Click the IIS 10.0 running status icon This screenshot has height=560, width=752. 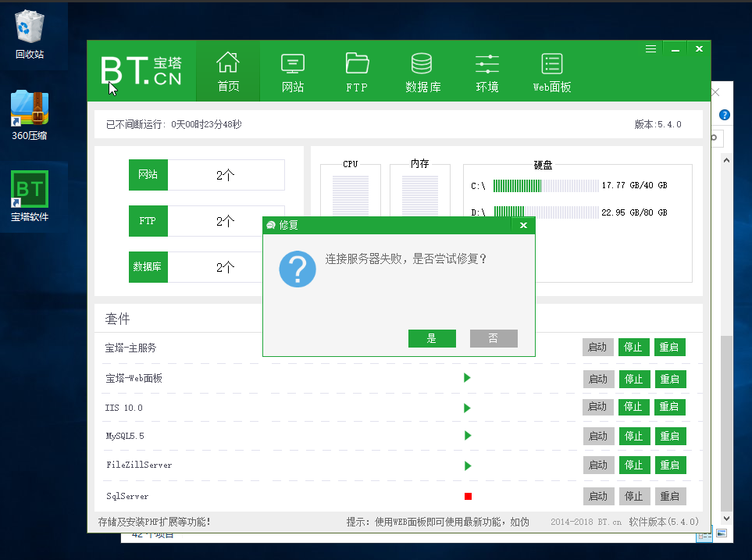(467, 408)
